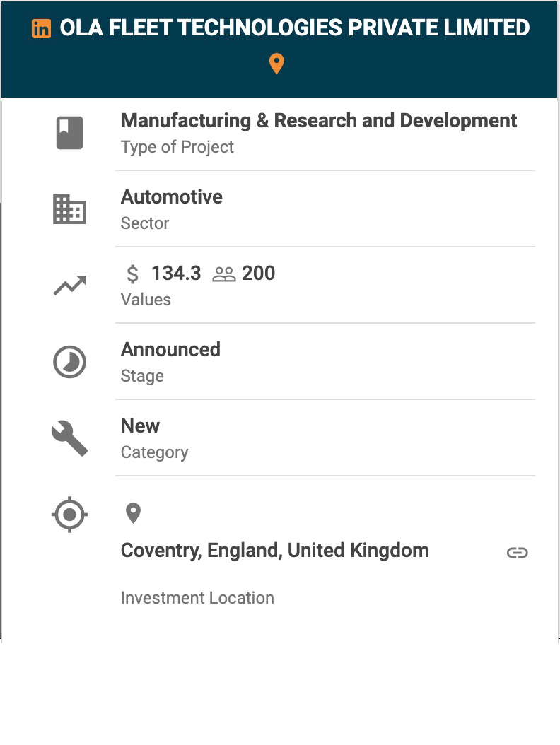Viewport: 560px width, 745px height.
Task: Click the 200 jobs value
Action: [x=259, y=274]
